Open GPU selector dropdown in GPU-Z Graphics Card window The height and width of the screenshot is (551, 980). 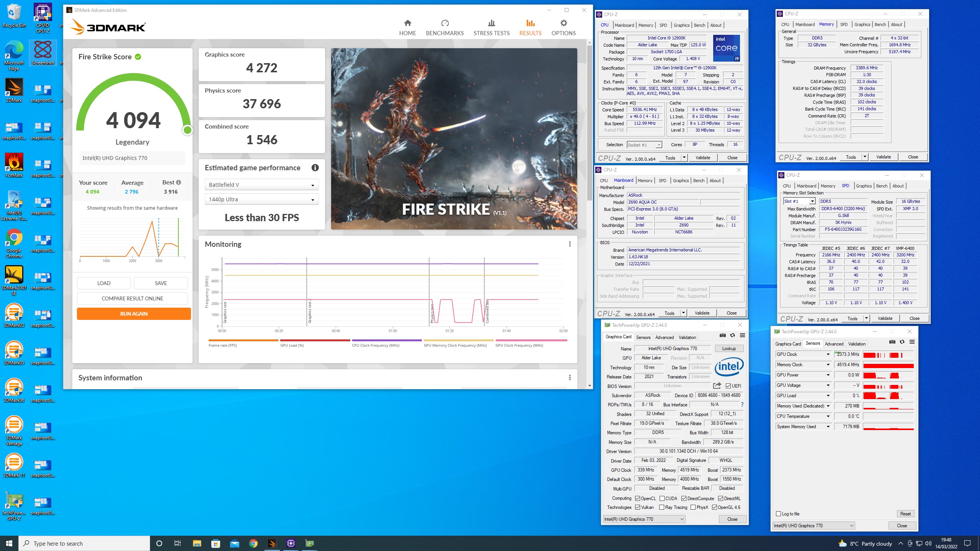[x=644, y=519]
